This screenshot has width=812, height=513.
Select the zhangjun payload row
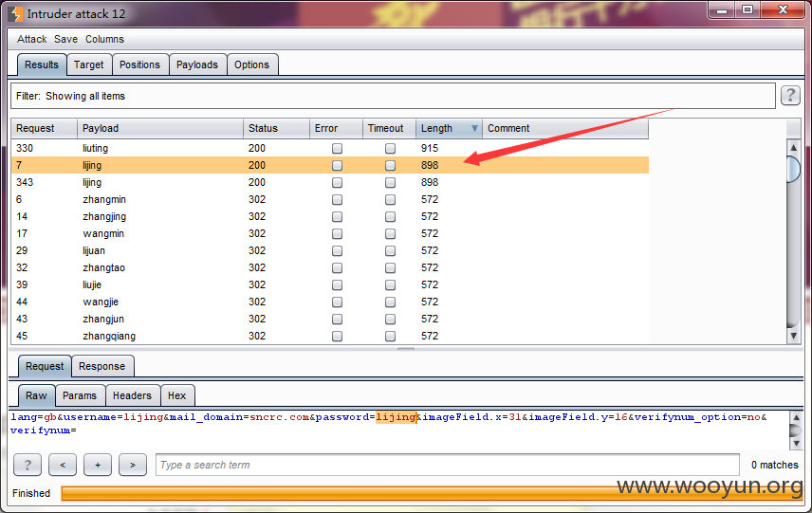[x=330, y=319]
